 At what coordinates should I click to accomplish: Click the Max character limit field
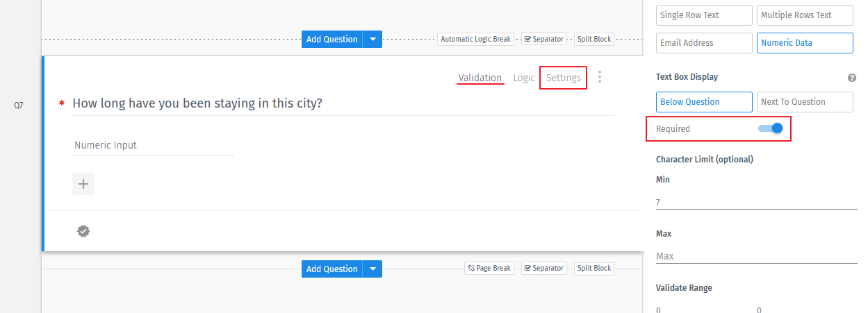click(x=756, y=256)
